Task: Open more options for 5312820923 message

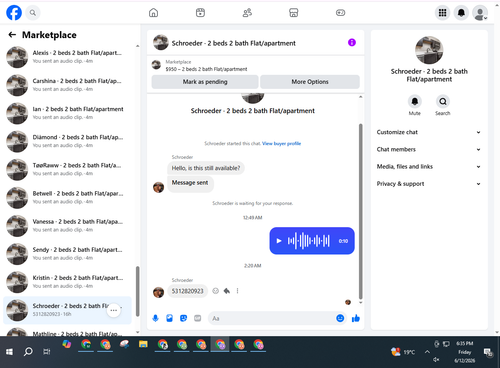Action: click(237, 291)
